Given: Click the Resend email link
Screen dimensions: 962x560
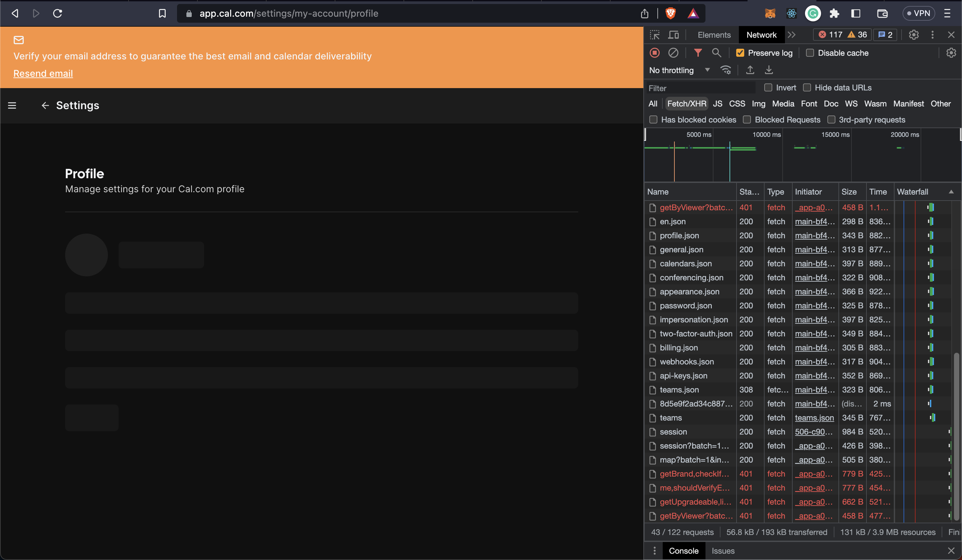Looking at the screenshot, I should click(x=43, y=73).
